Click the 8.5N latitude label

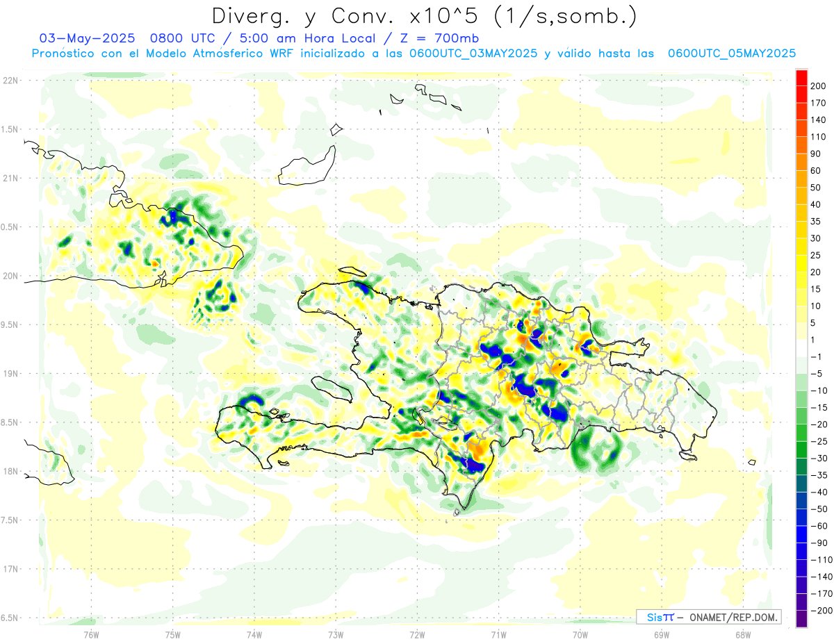click(10, 422)
